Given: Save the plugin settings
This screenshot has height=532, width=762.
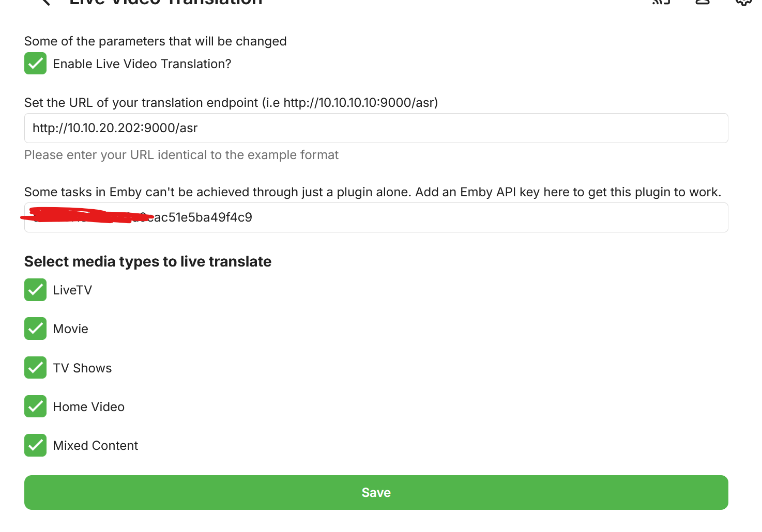Looking at the screenshot, I should click(x=376, y=493).
